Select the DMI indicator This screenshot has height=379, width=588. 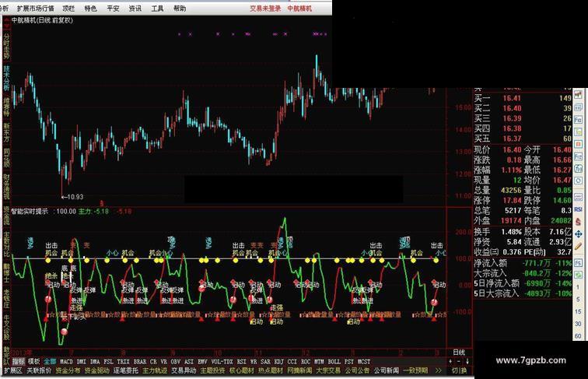[82, 362]
